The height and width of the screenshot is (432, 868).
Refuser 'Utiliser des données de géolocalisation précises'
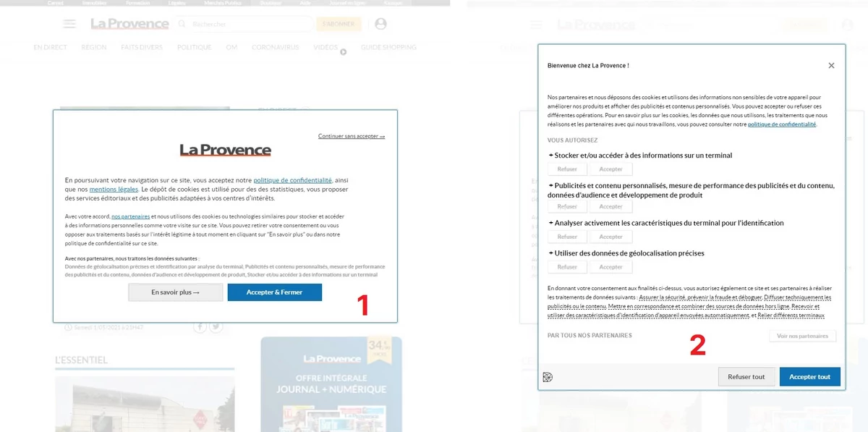click(567, 267)
